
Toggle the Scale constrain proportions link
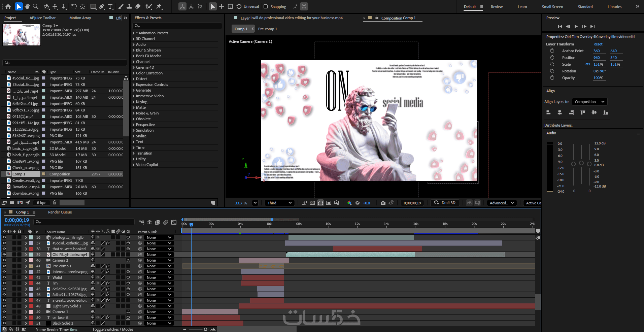(588, 64)
